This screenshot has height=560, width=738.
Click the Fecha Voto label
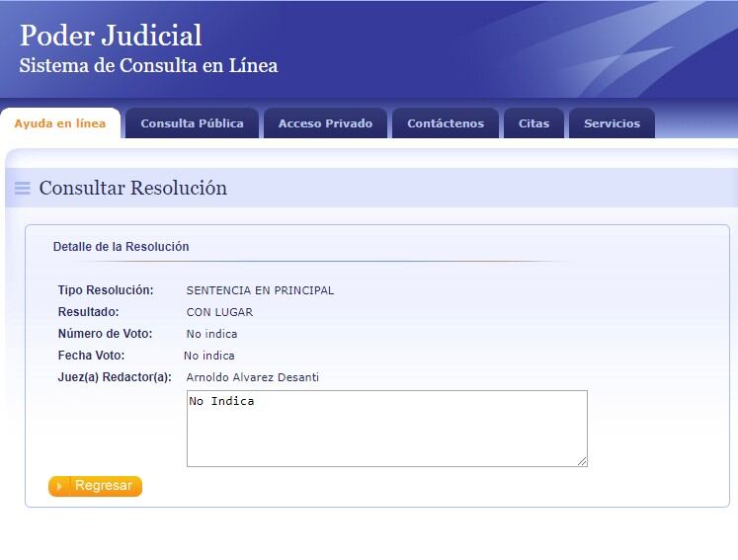pos(91,356)
